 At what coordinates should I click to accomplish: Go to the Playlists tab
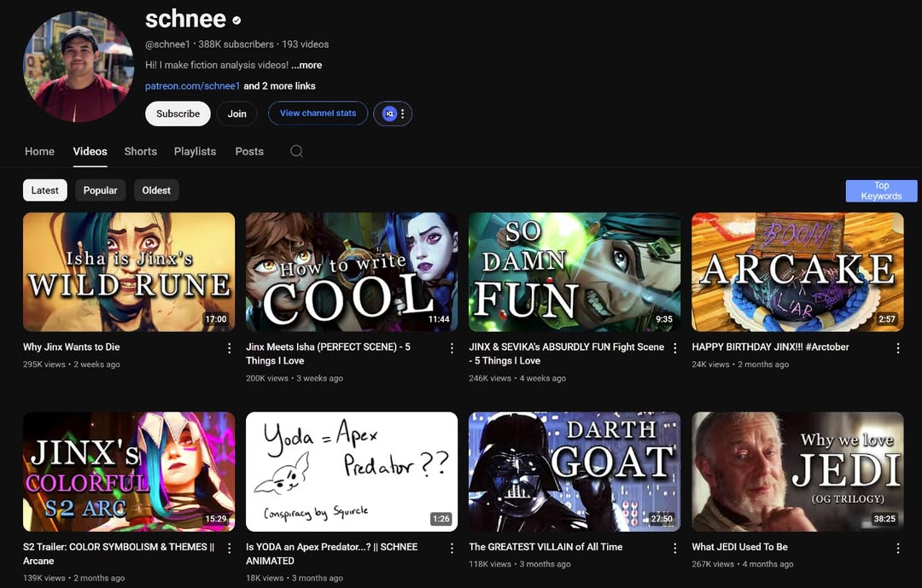pos(195,151)
